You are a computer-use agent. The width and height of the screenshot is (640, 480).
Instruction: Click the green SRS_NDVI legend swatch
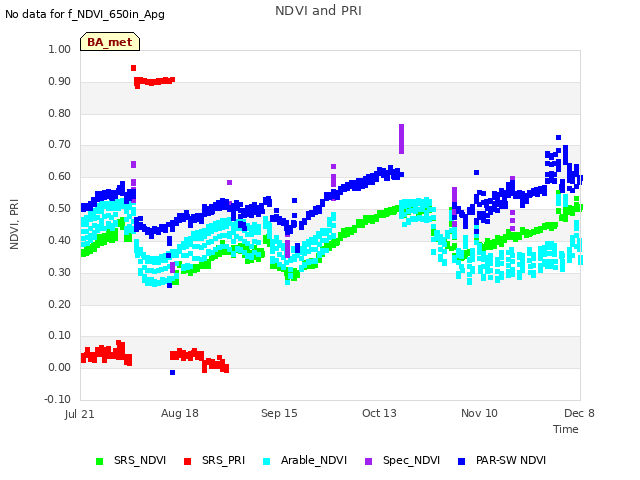[x=99, y=461]
